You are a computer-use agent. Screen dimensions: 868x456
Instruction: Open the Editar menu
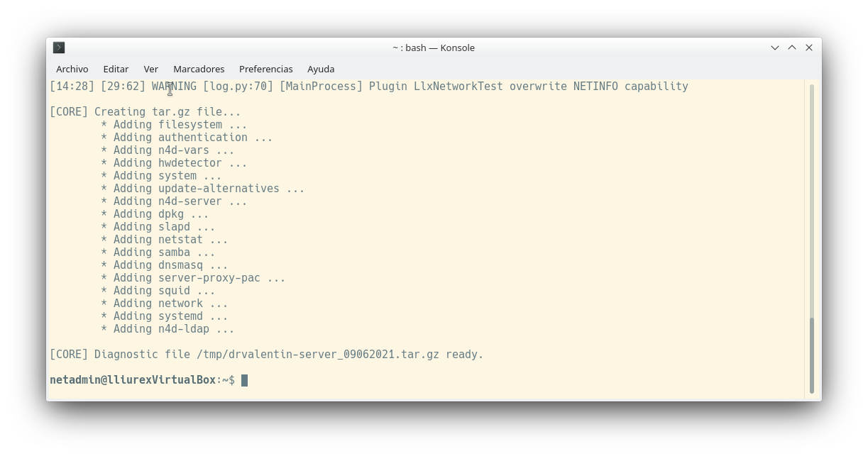(x=116, y=69)
